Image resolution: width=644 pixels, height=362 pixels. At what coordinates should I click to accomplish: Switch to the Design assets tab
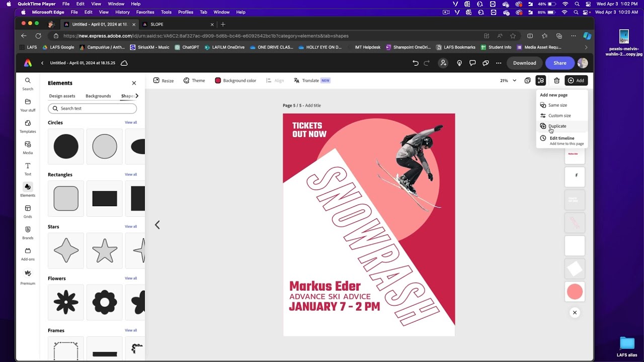click(62, 96)
